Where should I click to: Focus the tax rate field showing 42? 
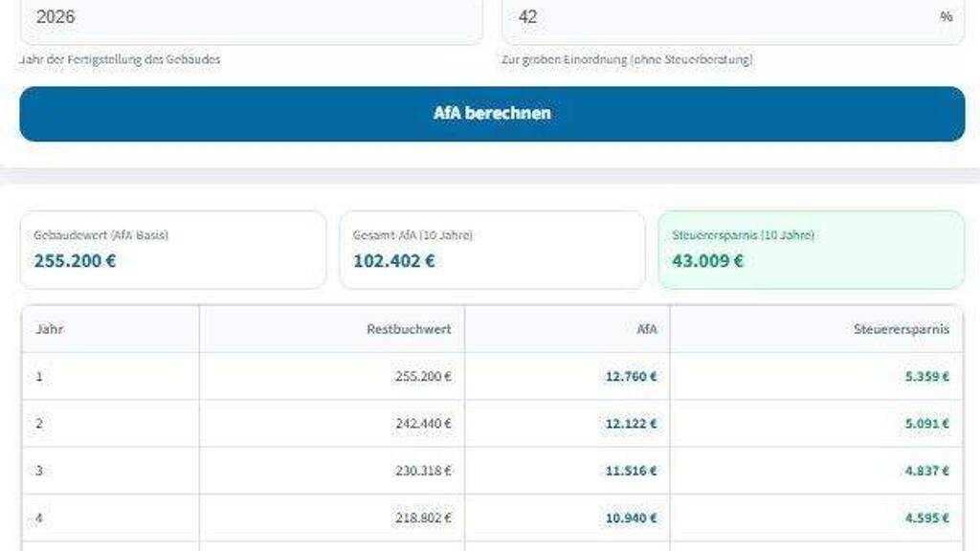[x=718, y=17]
